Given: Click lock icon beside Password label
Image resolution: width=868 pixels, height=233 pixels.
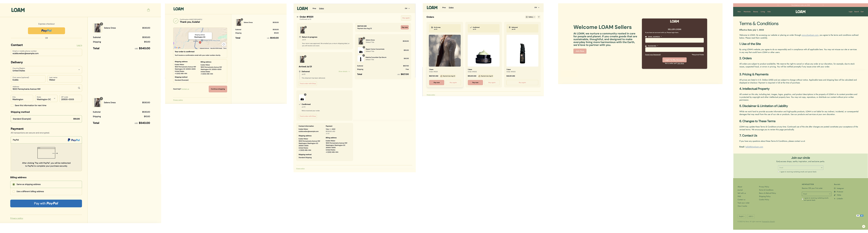Looking at the screenshot, I should point(646,46).
